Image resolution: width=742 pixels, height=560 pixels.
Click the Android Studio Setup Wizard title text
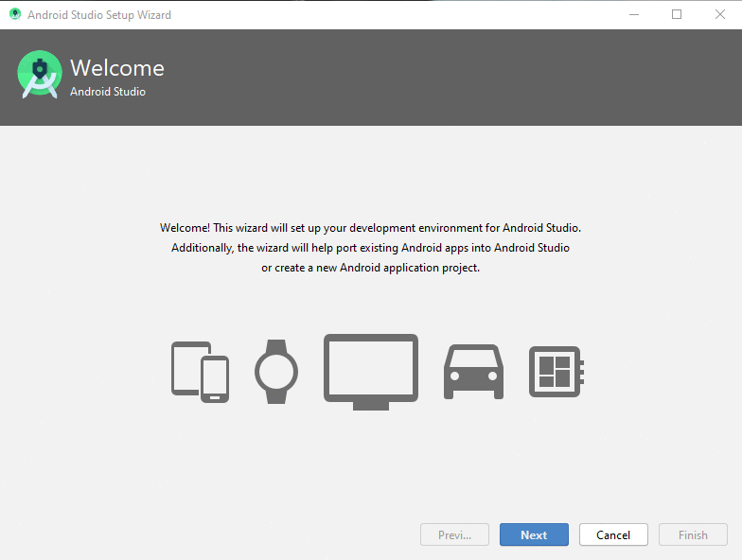(x=99, y=15)
